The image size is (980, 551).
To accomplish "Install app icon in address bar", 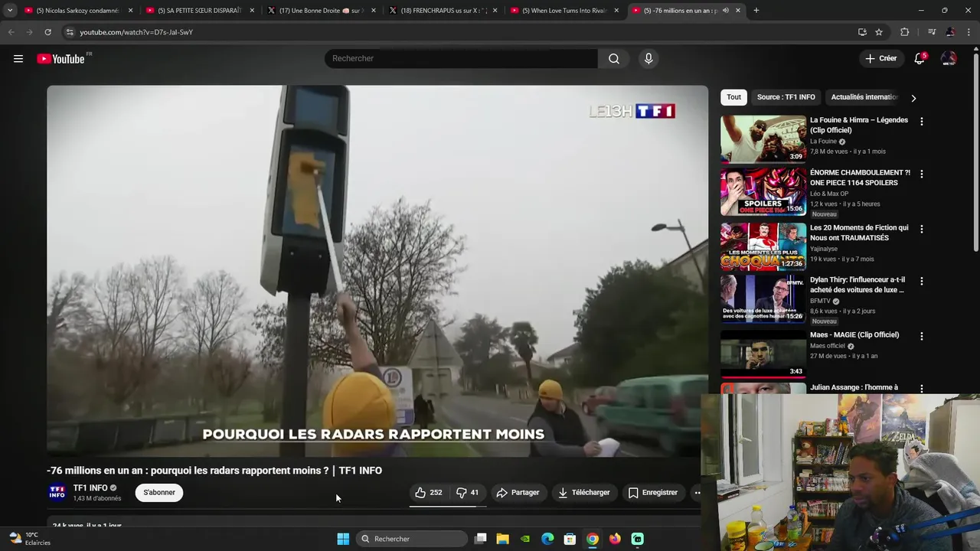I will click(862, 32).
